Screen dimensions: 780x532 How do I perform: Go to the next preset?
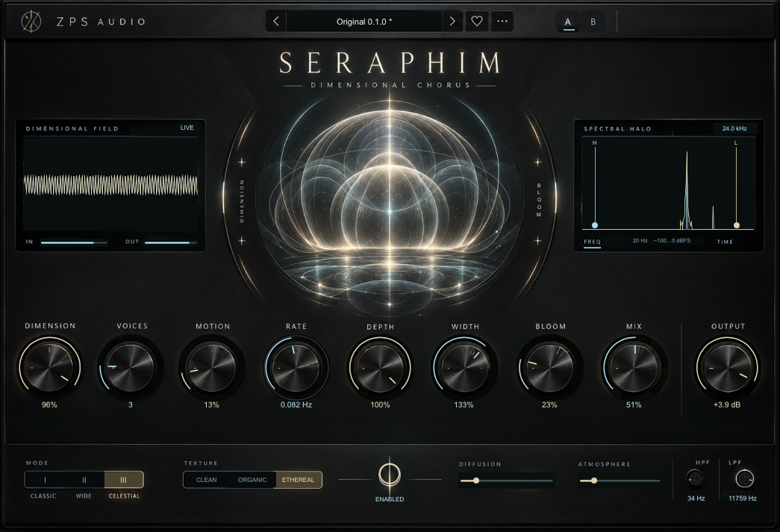coord(452,22)
